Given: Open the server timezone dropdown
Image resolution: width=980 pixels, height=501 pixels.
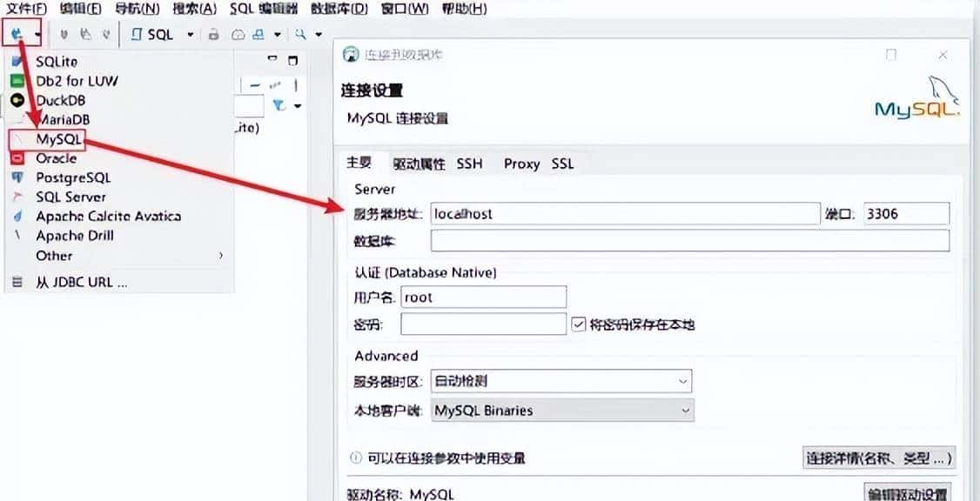Looking at the screenshot, I should 684,380.
